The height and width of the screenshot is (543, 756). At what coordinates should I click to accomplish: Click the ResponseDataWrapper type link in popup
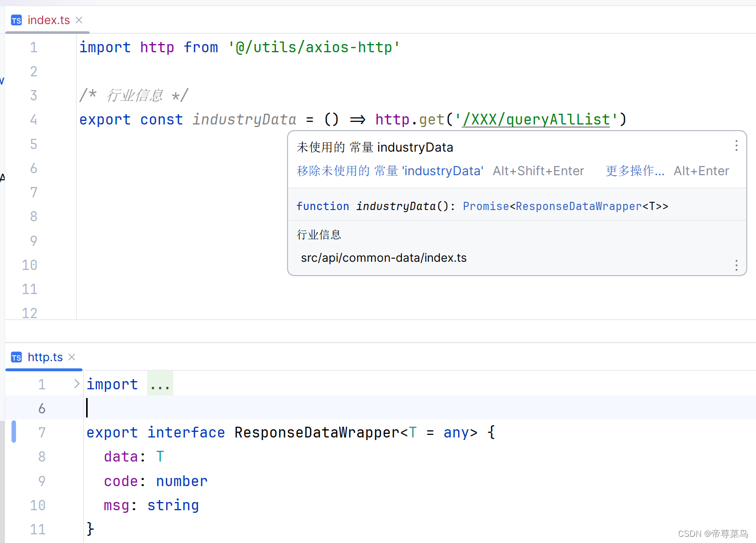578,206
